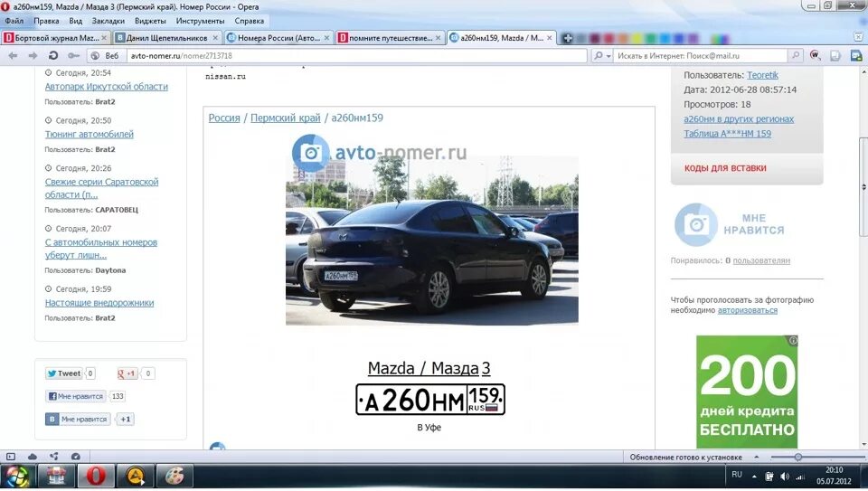Viewport: 868px width, 491px height.
Task: Click the Google +1 button
Action: pos(127,373)
